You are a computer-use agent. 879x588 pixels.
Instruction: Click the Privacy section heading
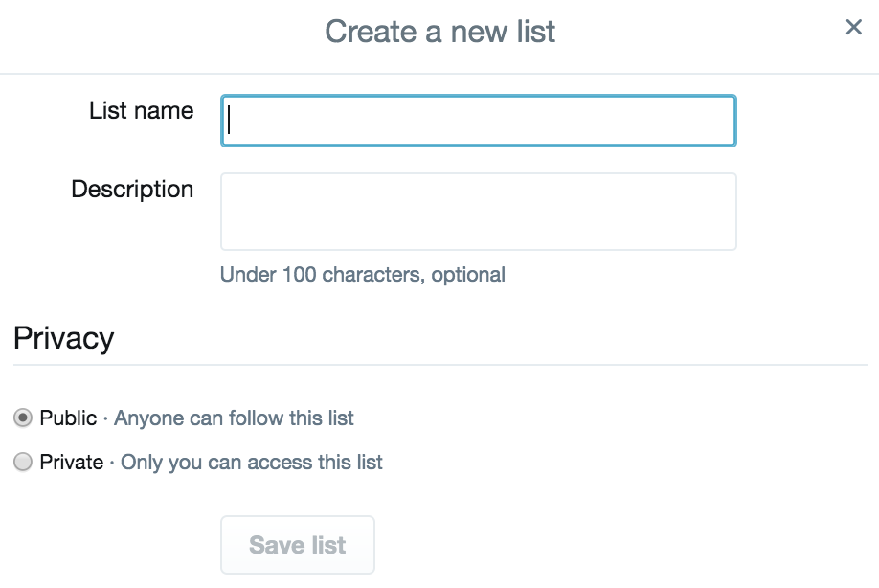(x=63, y=338)
